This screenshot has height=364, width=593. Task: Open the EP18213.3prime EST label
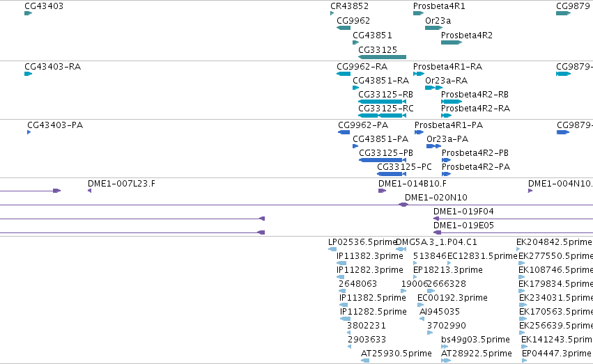point(448,270)
